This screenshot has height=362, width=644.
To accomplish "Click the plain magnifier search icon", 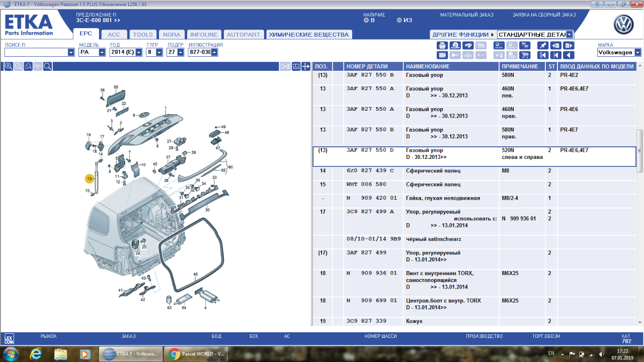I will [x=47, y=66].
